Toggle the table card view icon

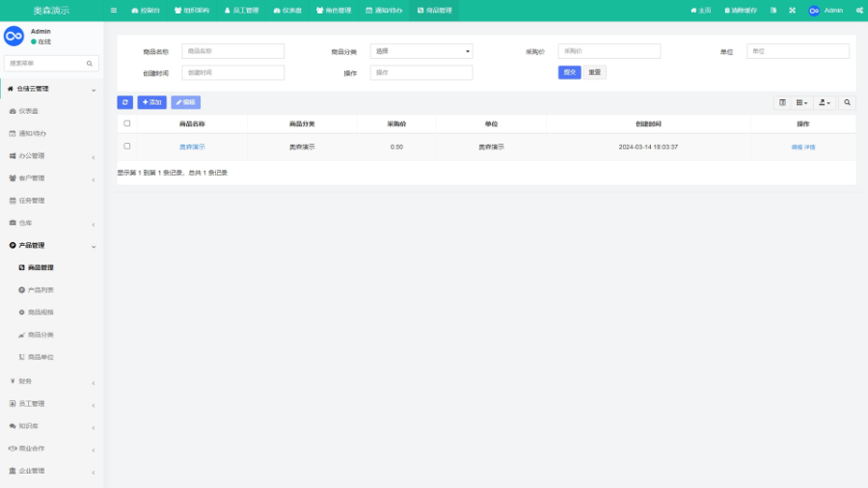click(782, 102)
